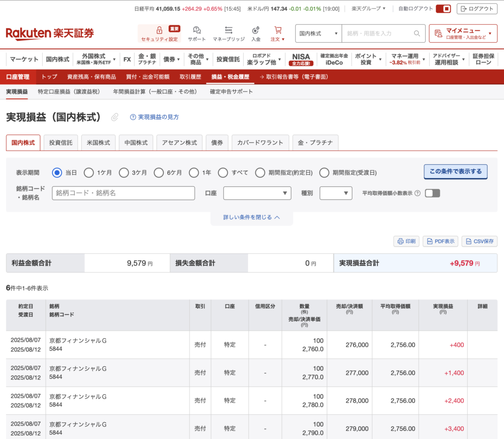Open 年間損益計算（一般口座・その他） sub tab

(155, 92)
